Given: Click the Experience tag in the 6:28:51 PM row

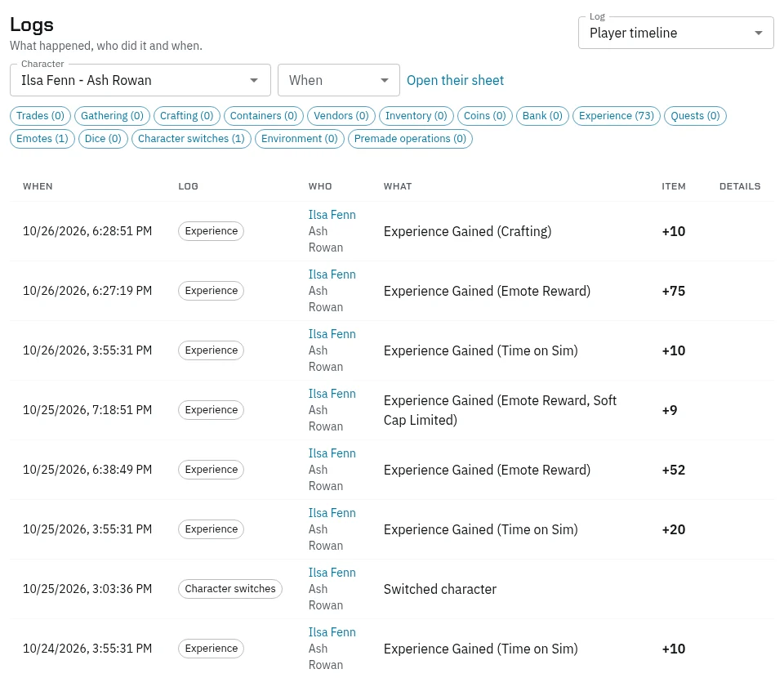Looking at the screenshot, I should click(x=211, y=231).
